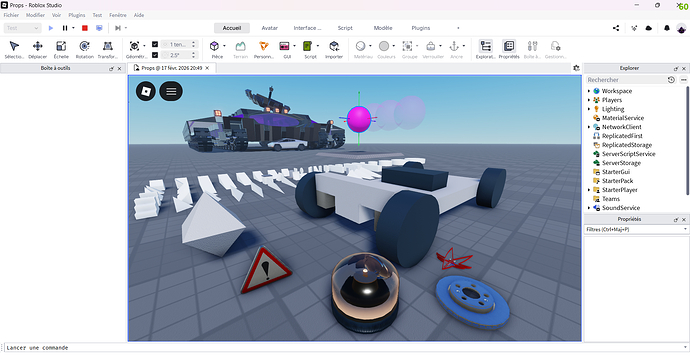Click the user avatar profile picture
The width and height of the screenshot is (690, 364).
(x=681, y=28)
